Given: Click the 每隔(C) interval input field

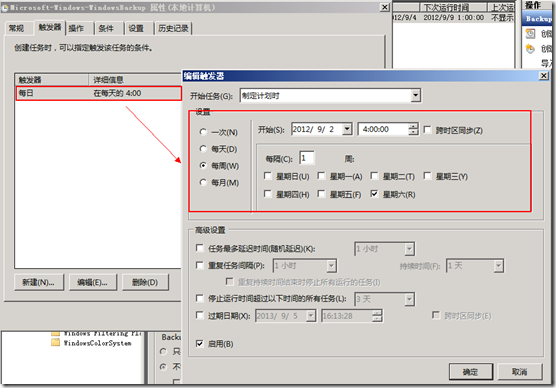Looking at the screenshot, I should 307,158.
